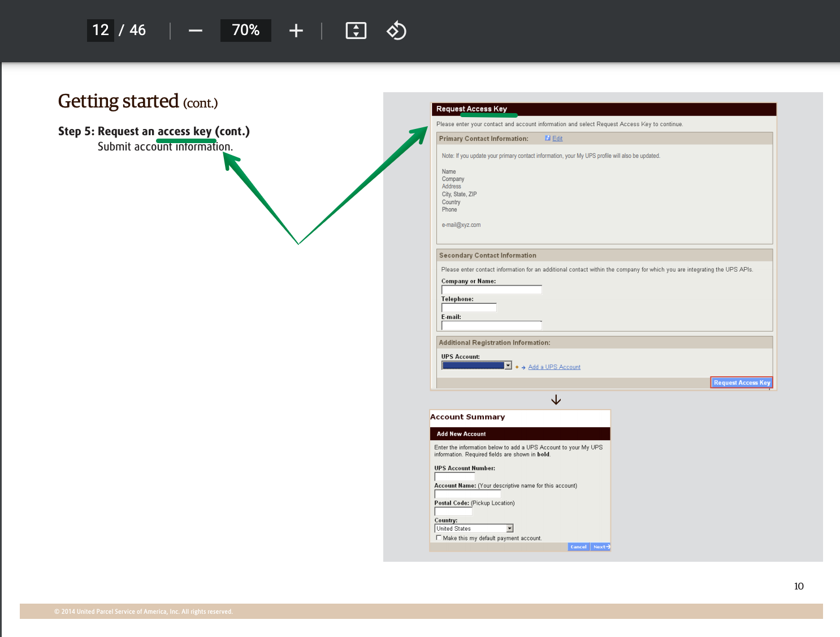Screen dimensions: 840x637
Task: Open the Country dropdown showing United States
Action: [x=509, y=528]
